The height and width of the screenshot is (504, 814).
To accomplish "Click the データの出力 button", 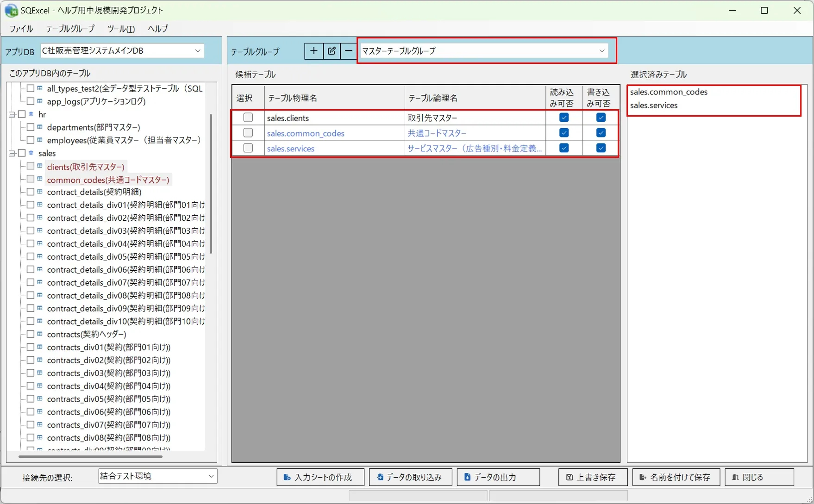I will [498, 477].
